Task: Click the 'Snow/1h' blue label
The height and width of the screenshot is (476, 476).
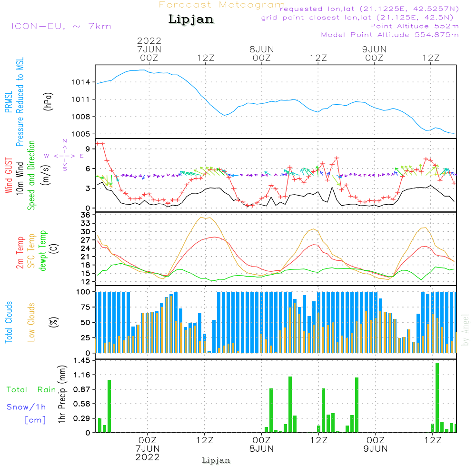Action: (x=26, y=407)
